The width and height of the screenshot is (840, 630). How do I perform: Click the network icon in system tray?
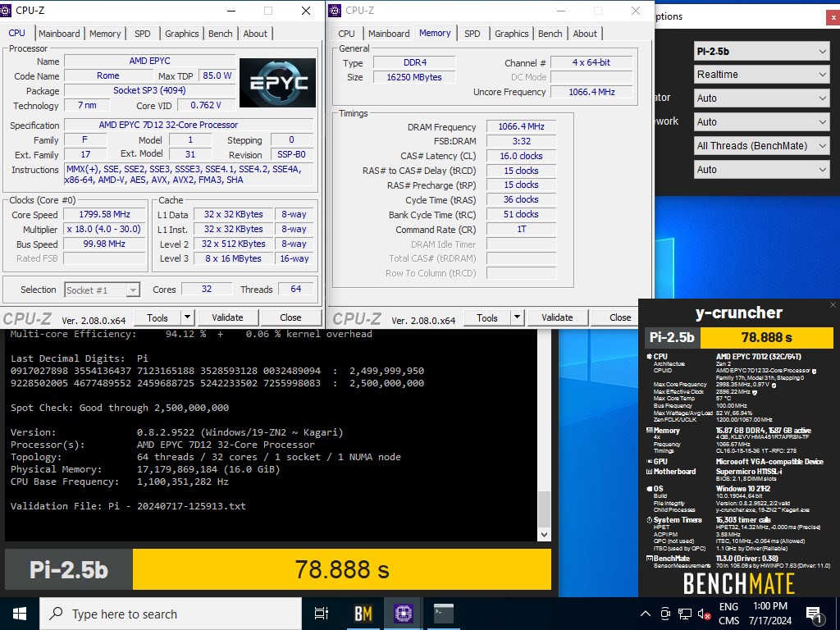(685, 614)
